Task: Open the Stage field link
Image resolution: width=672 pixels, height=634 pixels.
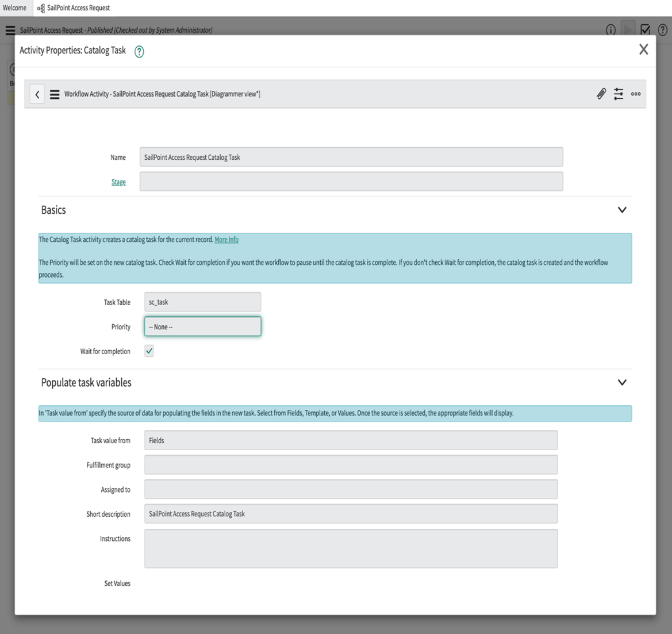Action: click(x=119, y=182)
